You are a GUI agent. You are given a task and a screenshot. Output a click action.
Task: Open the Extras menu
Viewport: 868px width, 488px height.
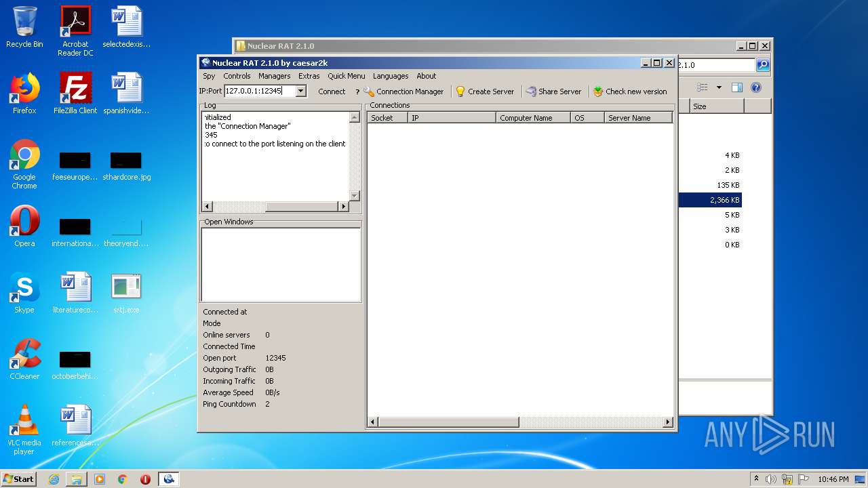point(309,76)
